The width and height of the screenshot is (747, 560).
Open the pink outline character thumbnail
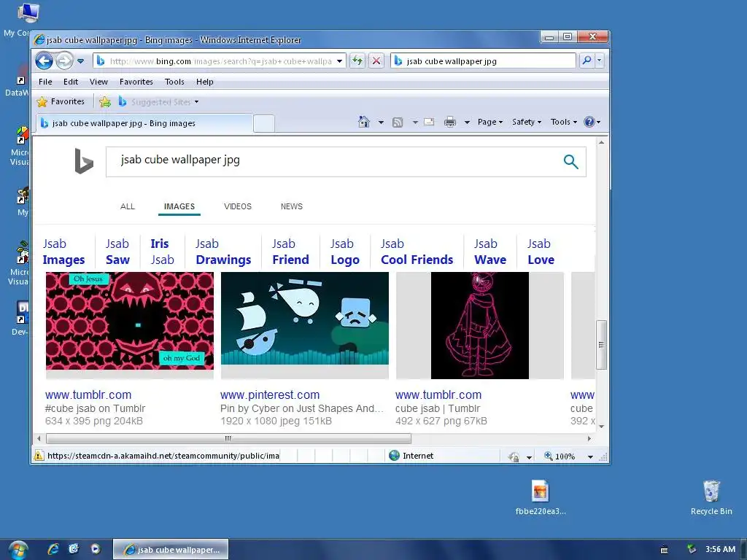coord(480,325)
